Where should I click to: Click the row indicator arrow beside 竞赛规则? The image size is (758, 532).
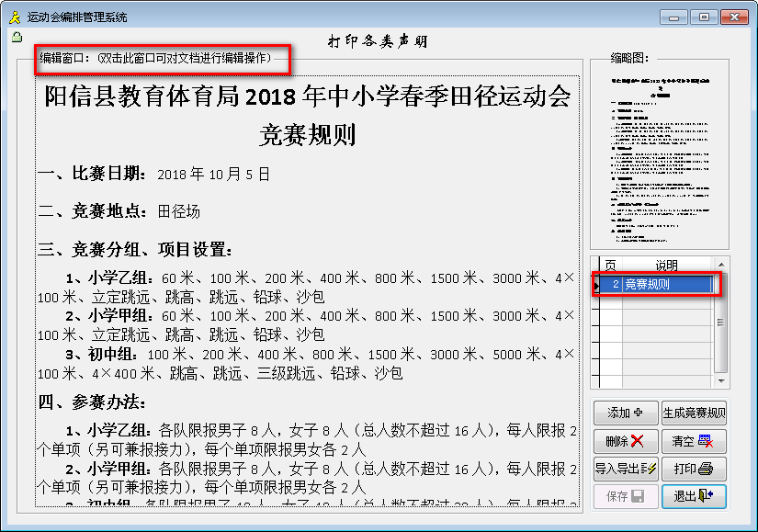tap(597, 286)
